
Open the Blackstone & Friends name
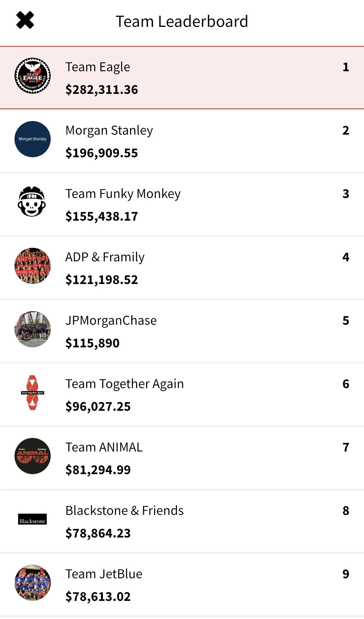point(125,511)
